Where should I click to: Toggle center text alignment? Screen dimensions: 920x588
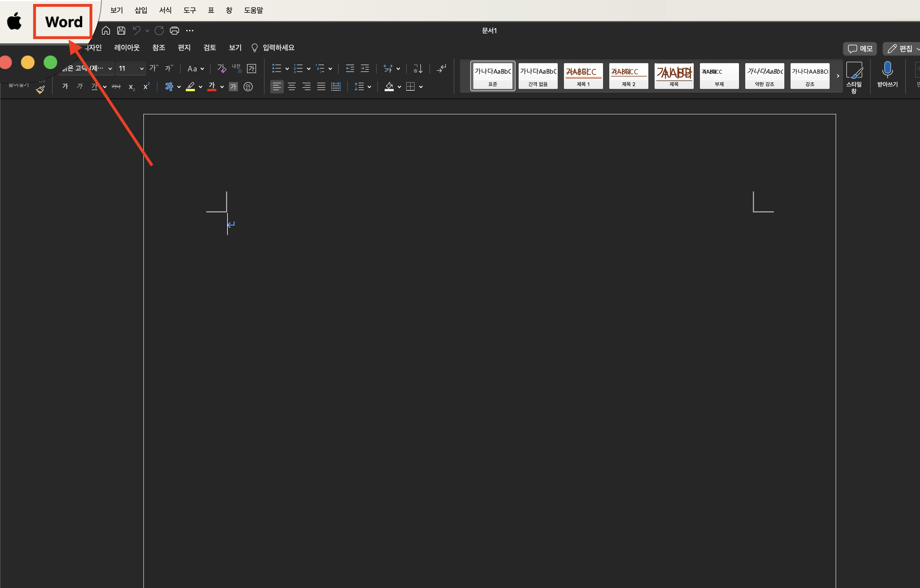click(x=291, y=87)
